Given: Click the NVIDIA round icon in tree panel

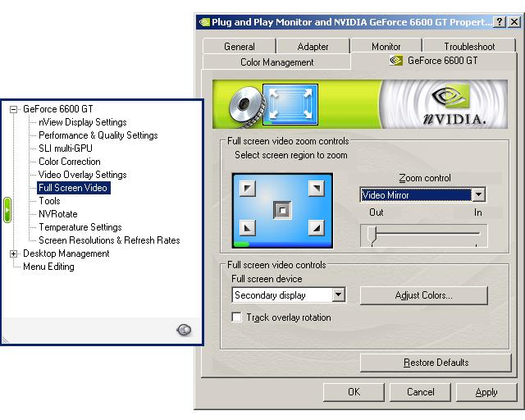Looking at the screenshot, I should coord(185,330).
